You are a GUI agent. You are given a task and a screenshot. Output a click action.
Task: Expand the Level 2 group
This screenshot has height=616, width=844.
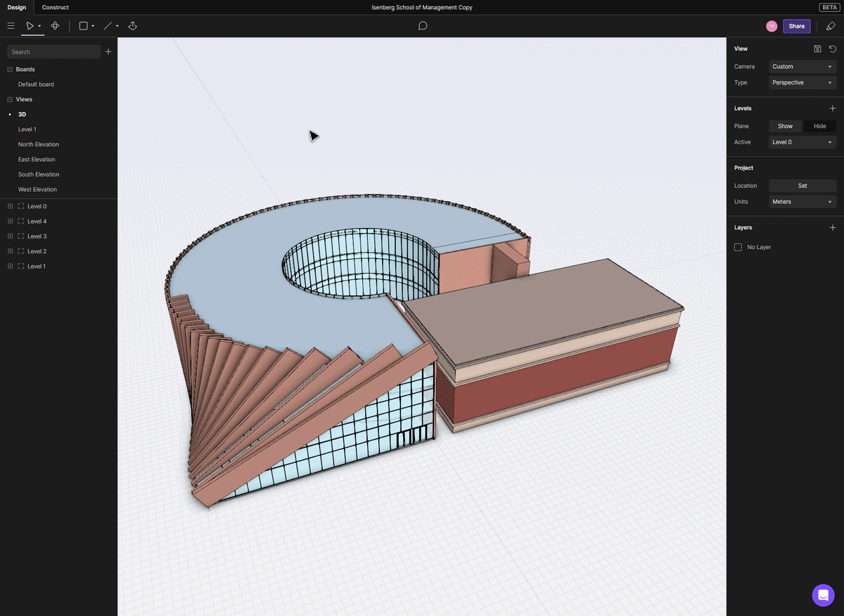[x=10, y=251]
